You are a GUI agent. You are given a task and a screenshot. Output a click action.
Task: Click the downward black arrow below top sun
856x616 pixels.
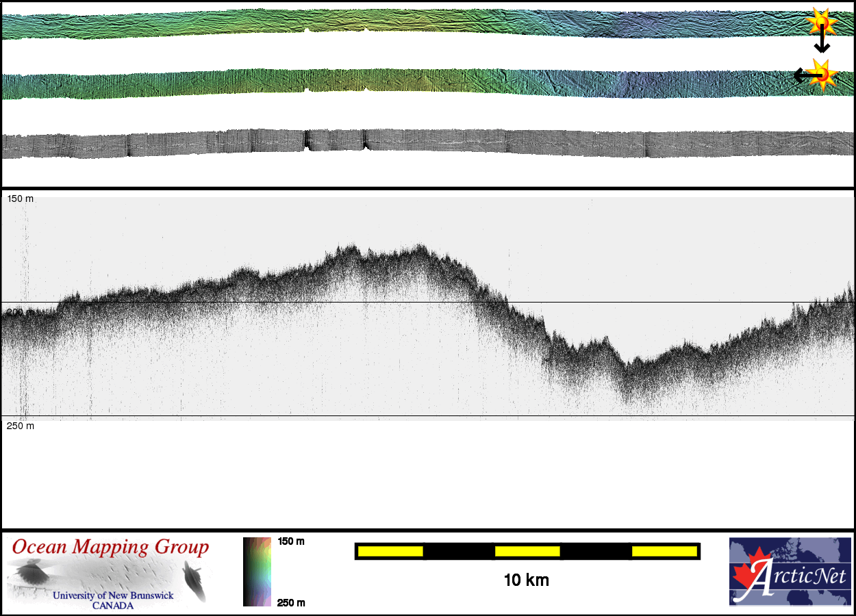click(x=822, y=44)
